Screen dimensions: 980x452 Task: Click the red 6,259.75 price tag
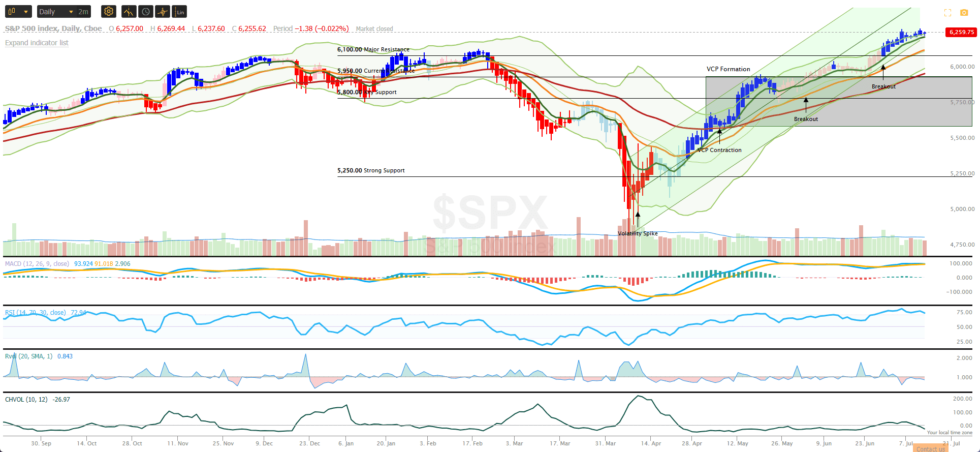962,32
